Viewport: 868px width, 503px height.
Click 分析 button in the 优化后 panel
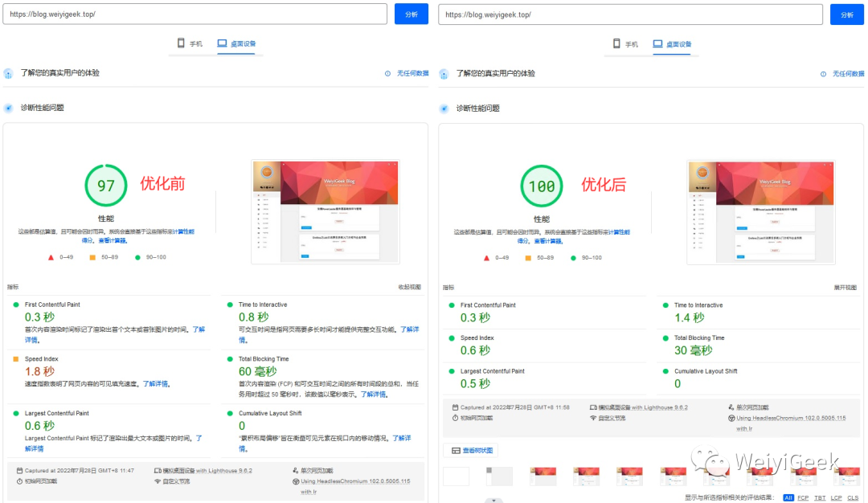(847, 14)
